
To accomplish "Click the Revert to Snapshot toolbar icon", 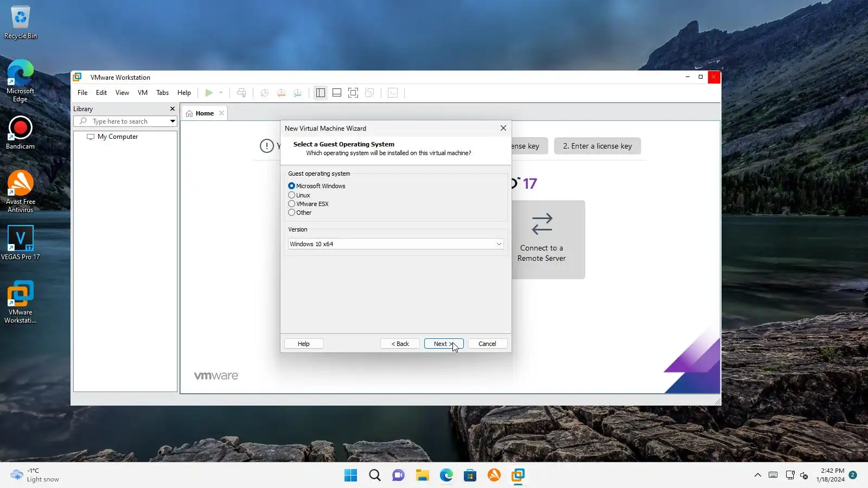I will point(281,93).
